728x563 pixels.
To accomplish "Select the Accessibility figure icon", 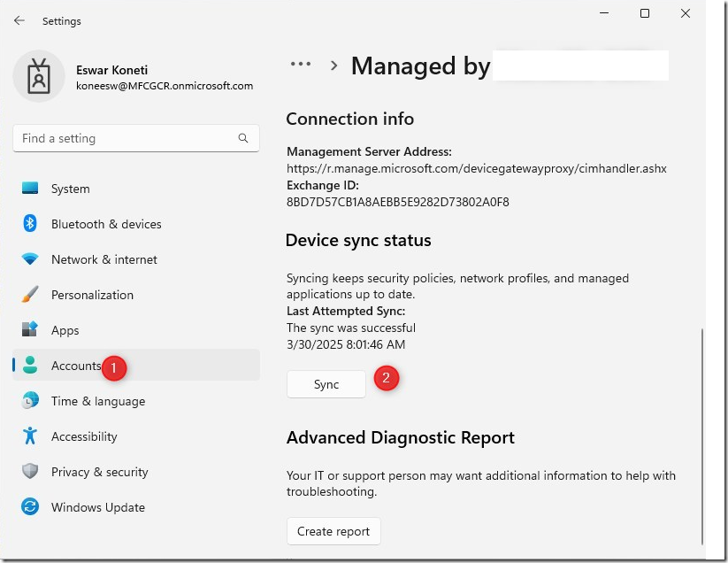I will click(30, 436).
